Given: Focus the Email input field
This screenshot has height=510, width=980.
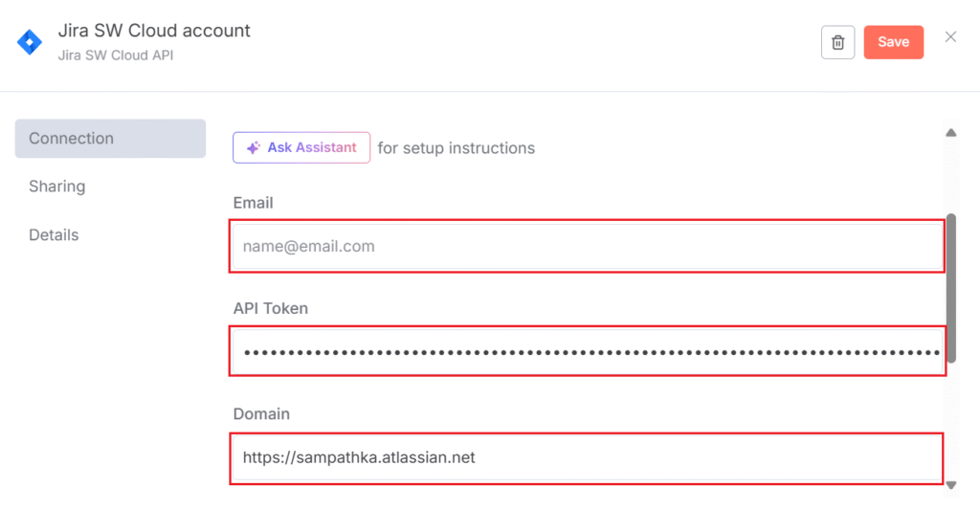Looking at the screenshot, I should 587,247.
